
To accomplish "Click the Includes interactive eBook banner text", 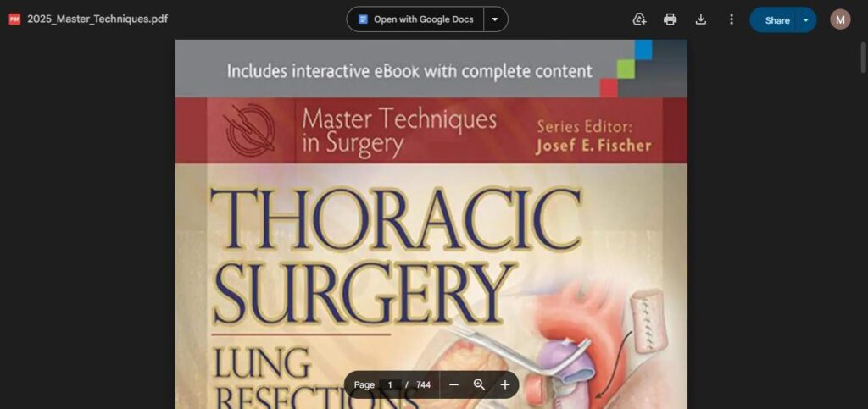I will click(x=409, y=71).
